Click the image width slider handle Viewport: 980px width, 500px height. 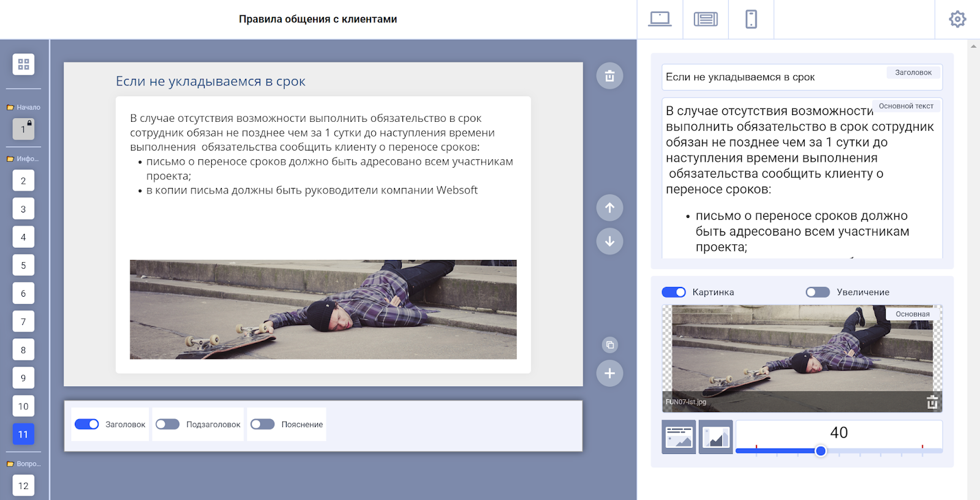point(821,451)
